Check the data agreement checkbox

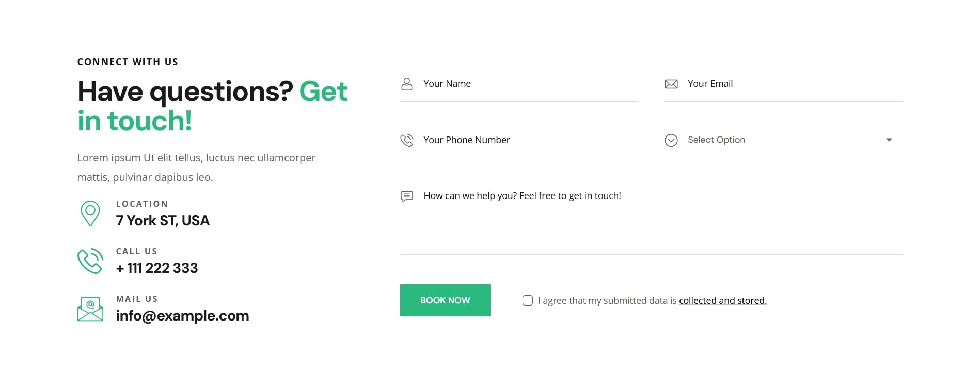tap(528, 300)
